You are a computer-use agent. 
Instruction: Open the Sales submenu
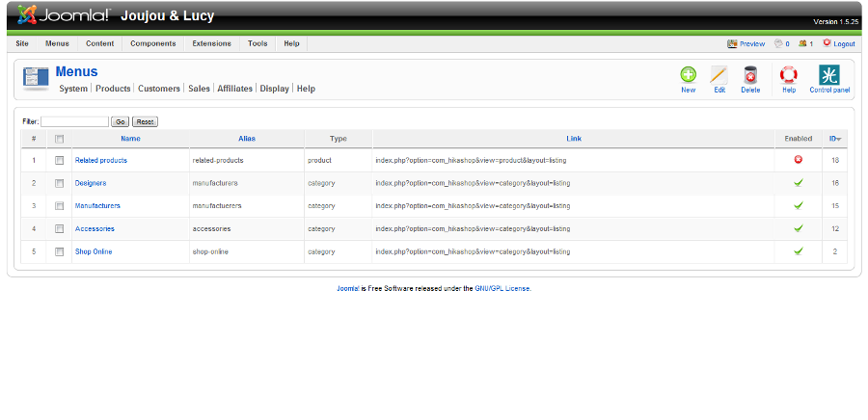click(x=199, y=89)
